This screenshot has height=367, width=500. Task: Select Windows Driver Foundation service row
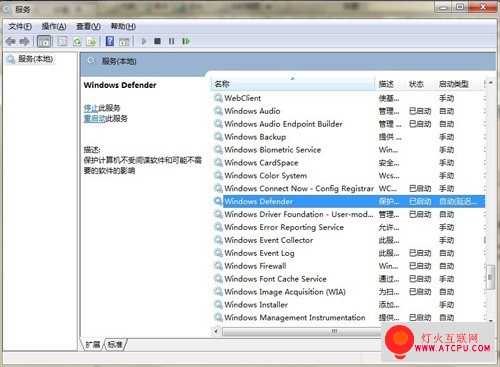[348, 214]
